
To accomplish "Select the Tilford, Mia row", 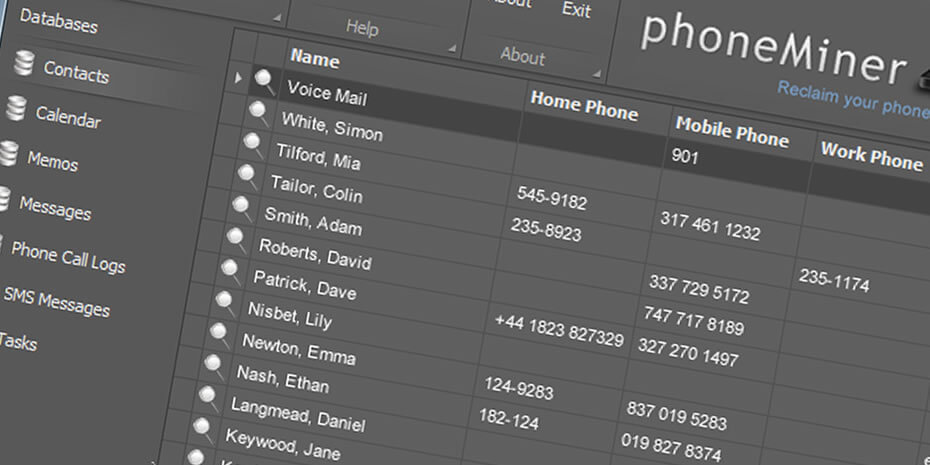I will pos(318,155).
